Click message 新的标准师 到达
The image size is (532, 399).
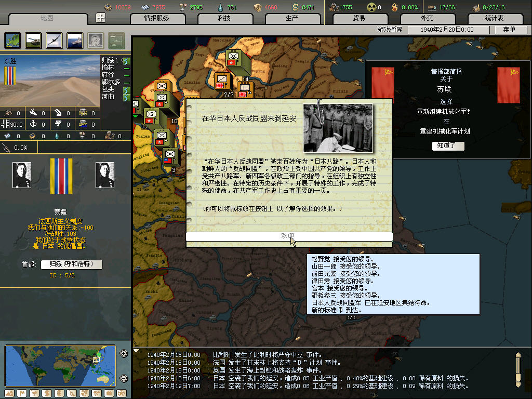click(336, 310)
